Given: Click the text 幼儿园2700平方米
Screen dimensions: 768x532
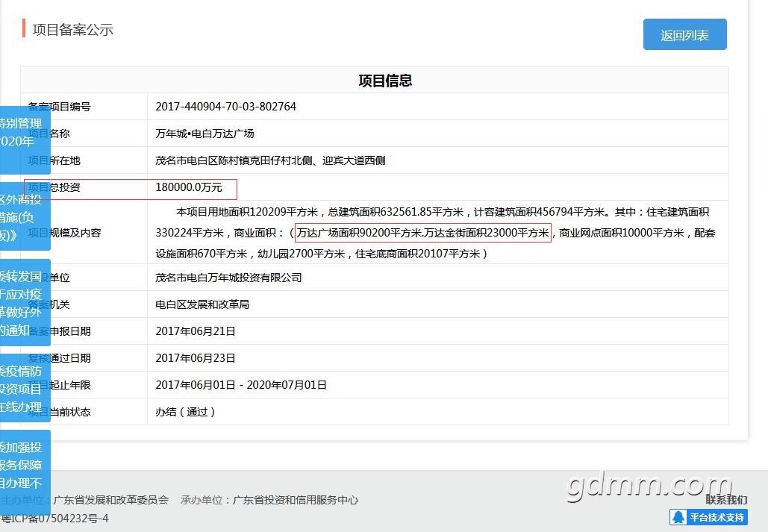Looking at the screenshot, I should pyautogui.click(x=302, y=254).
